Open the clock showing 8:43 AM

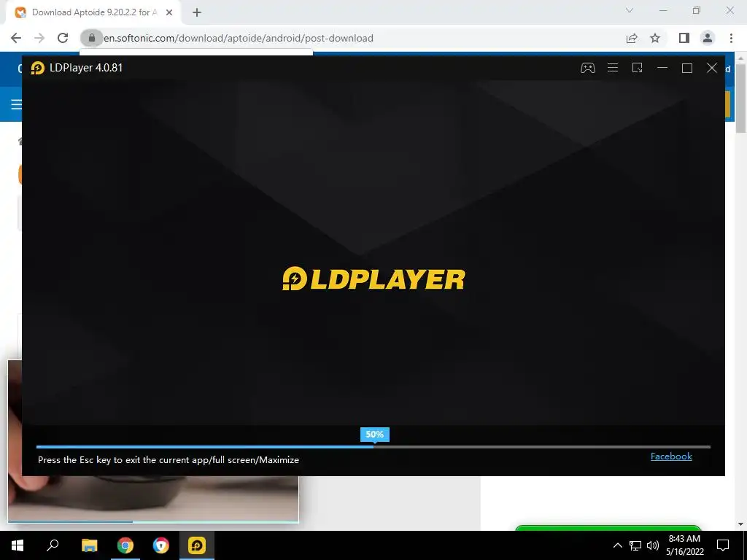(x=684, y=545)
